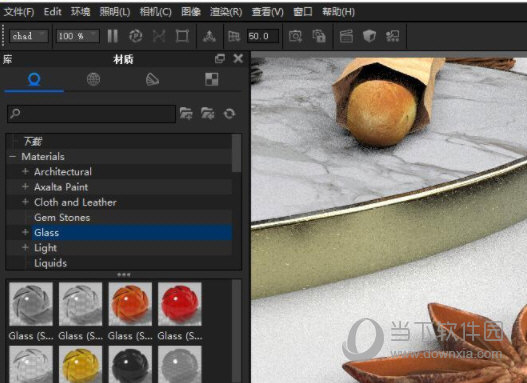Viewport: 527px width, 383px height.
Task: Open the 照明(L) menu
Action: 115,12
